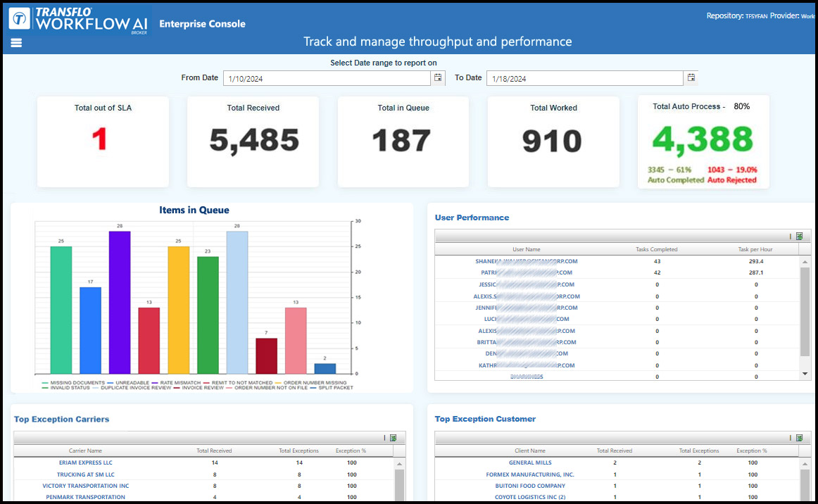Click MISSING DOCUMENTS legend entry
818x504 pixels.
[x=73, y=383]
